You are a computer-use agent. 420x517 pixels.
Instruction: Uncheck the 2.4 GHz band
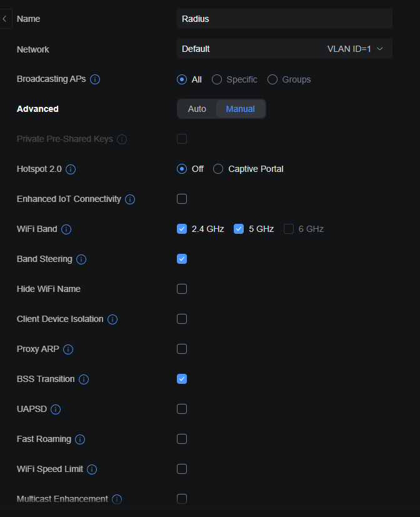point(182,229)
